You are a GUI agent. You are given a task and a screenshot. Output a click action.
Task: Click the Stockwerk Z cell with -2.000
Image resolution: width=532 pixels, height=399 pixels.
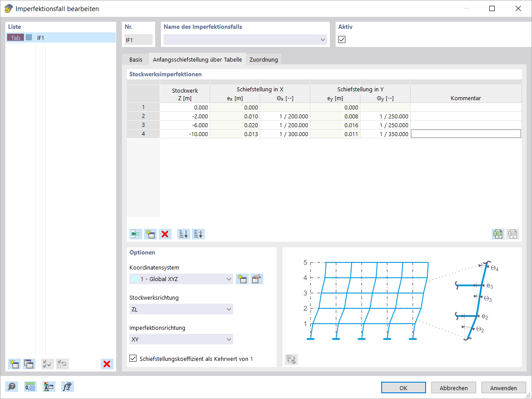click(185, 116)
